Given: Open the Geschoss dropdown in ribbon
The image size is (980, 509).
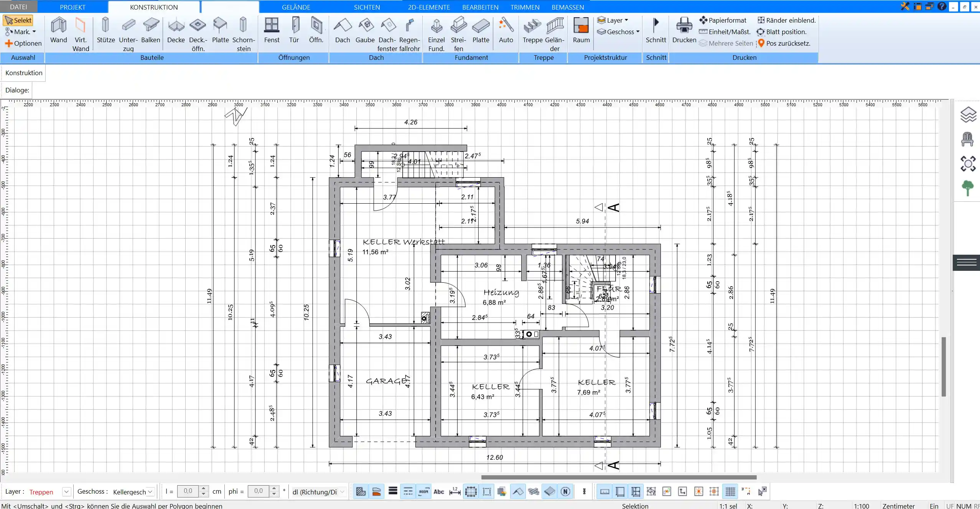Looking at the screenshot, I should click(x=618, y=32).
